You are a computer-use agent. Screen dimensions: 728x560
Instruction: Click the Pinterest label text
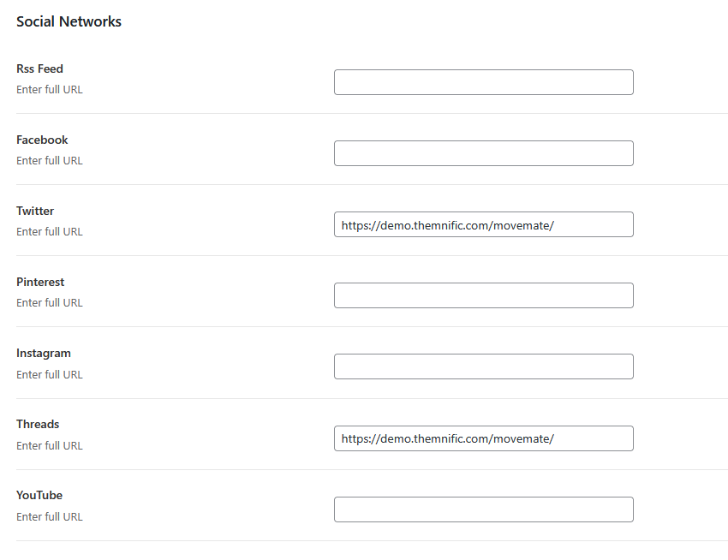pos(40,282)
